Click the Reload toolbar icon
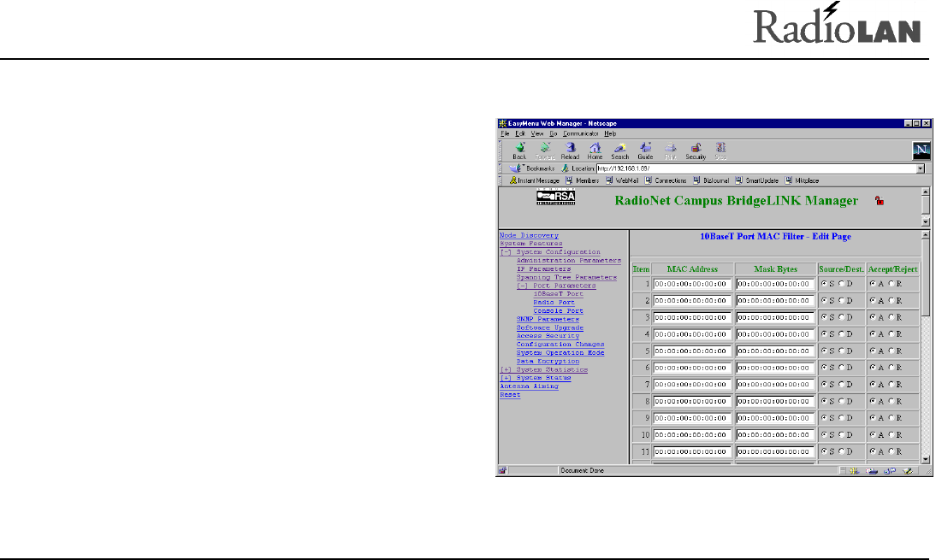Image resolution: width=936 pixels, height=560 pixels. [x=570, y=149]
